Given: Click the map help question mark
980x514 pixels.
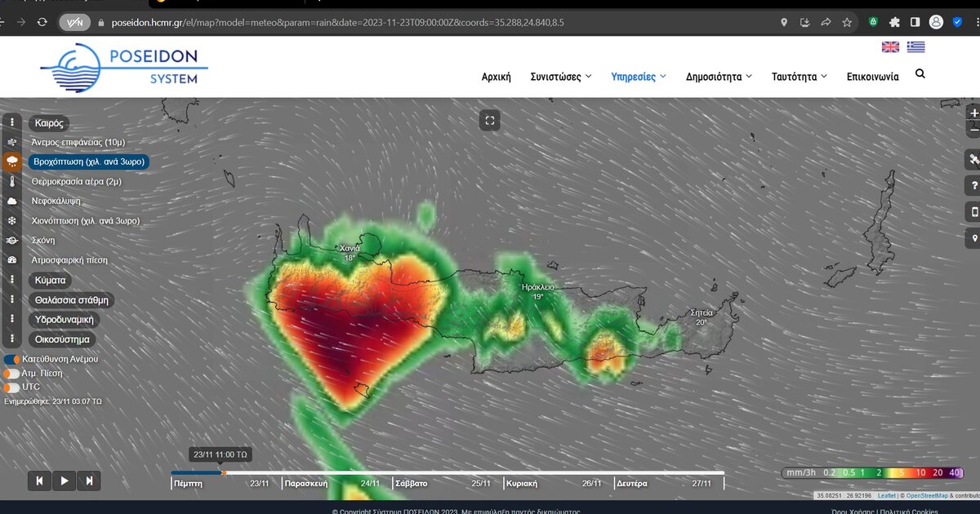Looking at the screenshot, I should click(x=973, y=185).
